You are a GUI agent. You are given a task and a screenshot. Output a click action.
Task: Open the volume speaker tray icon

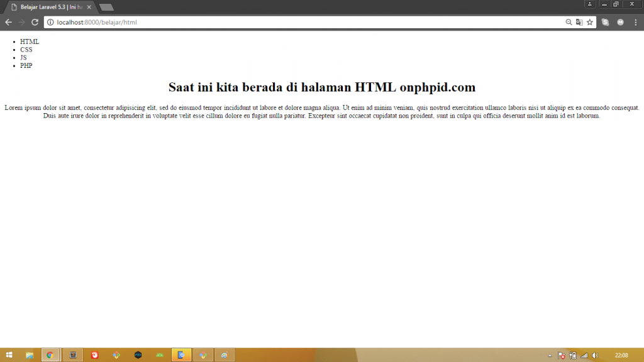(x=595, y=356)
